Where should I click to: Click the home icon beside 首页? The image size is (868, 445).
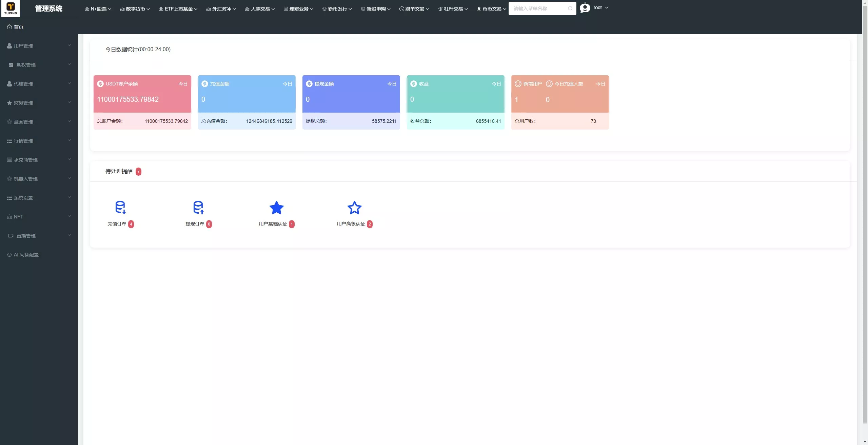(9, 27)
